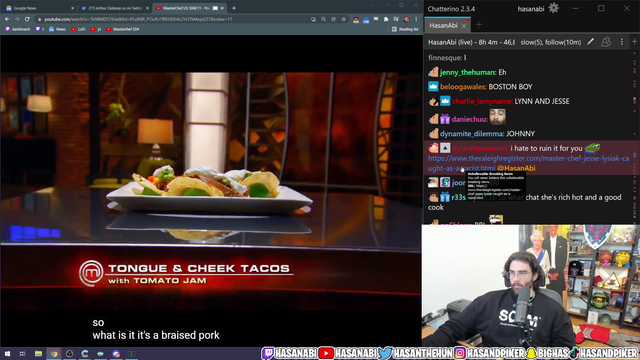This screenshot has height=360, width=640.
Task: Go forward in Chrome
Action: point(17,19)
